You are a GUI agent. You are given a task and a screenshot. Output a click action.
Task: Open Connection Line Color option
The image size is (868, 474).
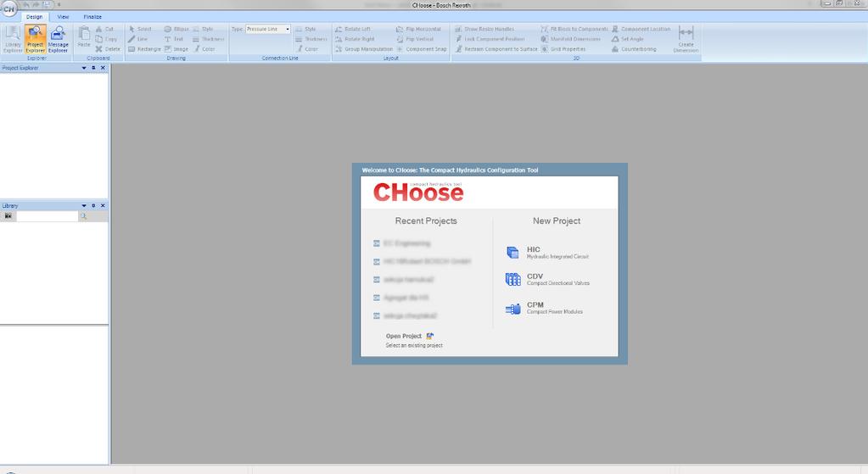[x=307, y=49]
